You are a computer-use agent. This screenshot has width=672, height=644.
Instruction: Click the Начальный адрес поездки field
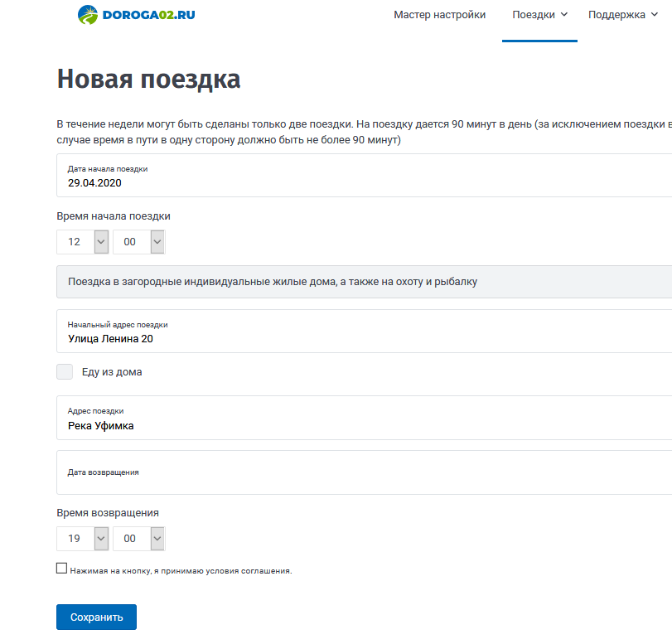click(365, 332)
